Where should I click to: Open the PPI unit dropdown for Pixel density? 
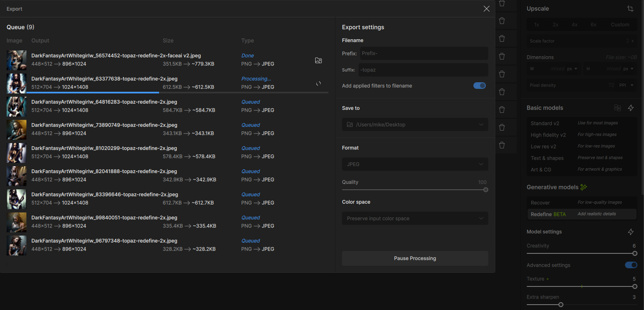coord(626,85)
